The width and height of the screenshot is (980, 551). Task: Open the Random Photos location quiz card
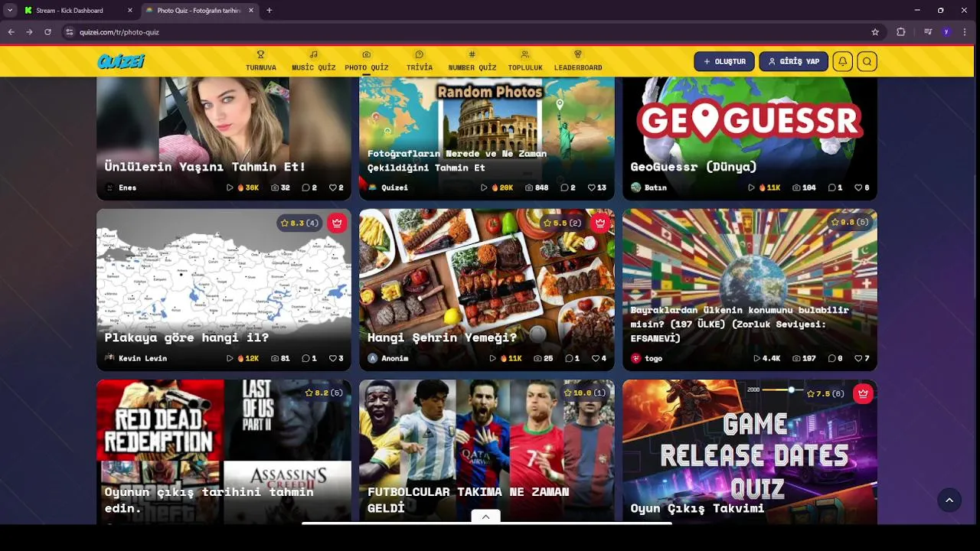point(487,138)
